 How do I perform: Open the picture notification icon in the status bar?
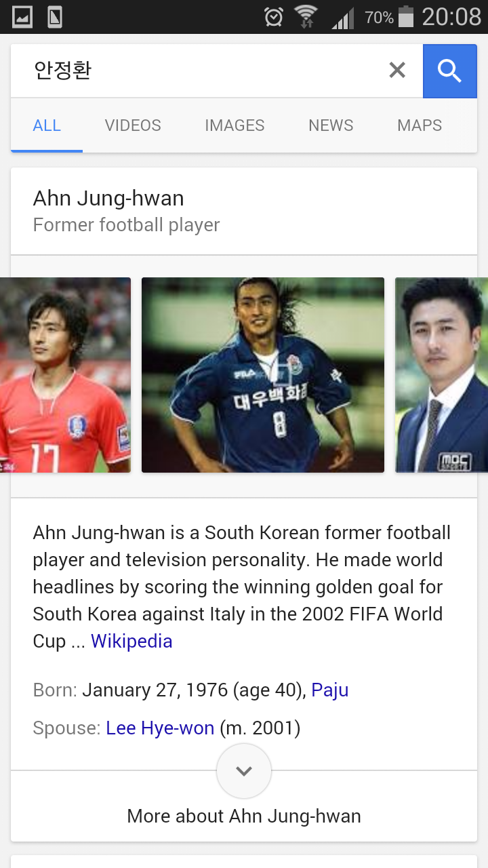pos(22,17)
